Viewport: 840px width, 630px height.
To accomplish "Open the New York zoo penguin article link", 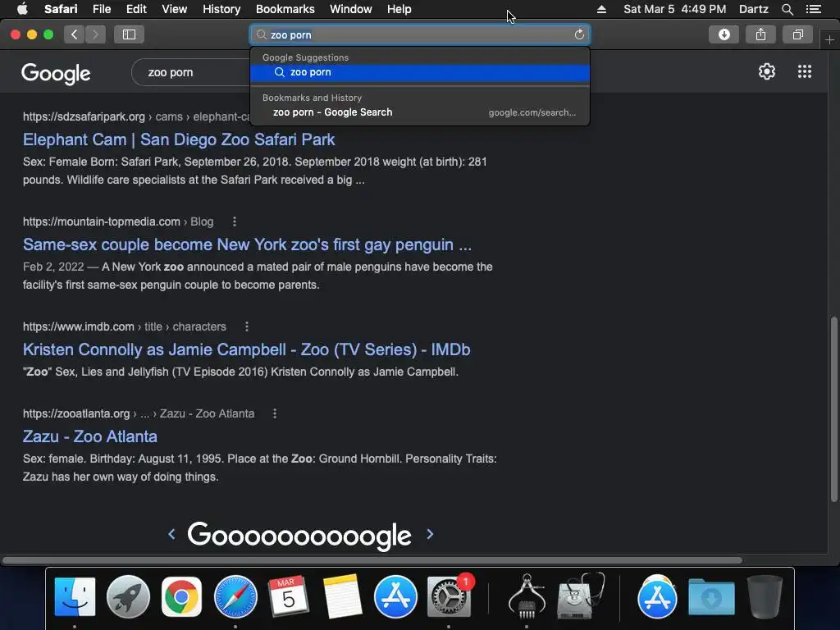I will pyautogui.click(x=247, y=244).
